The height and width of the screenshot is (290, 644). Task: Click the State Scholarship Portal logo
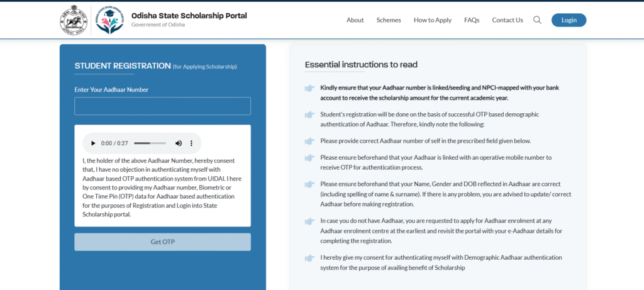click(x=109, y=20)
